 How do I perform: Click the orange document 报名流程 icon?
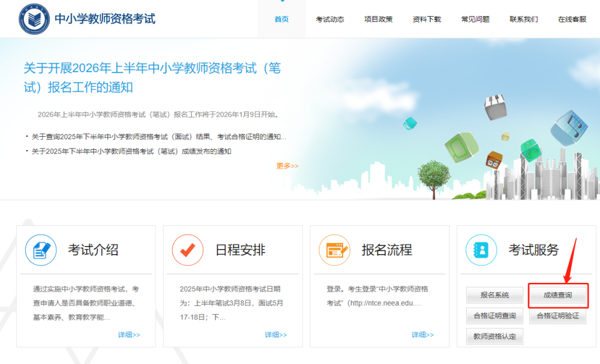[333, 250]
